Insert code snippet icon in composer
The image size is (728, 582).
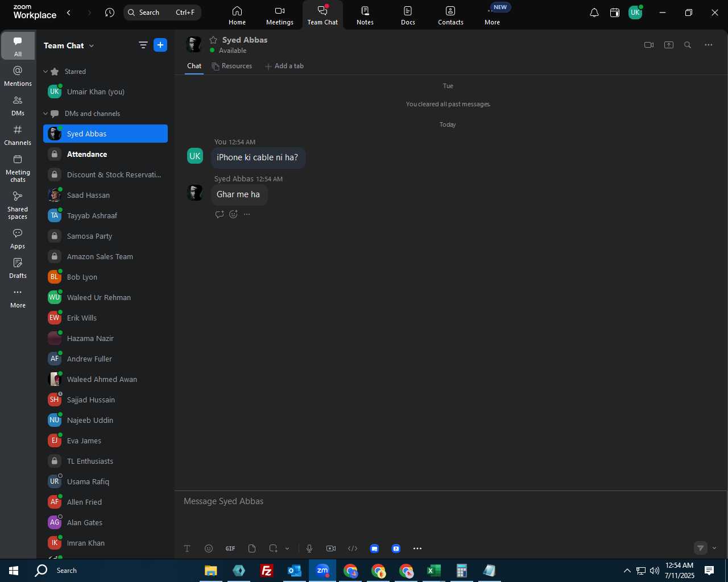coord(353,548)
